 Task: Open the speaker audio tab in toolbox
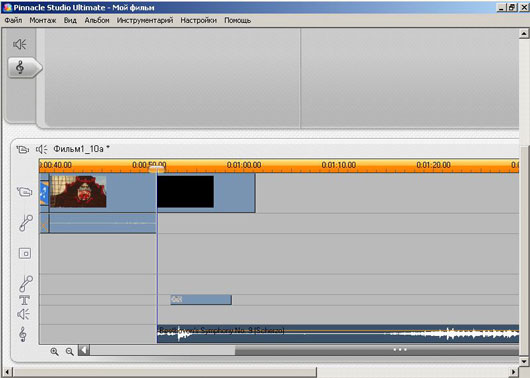20,44
